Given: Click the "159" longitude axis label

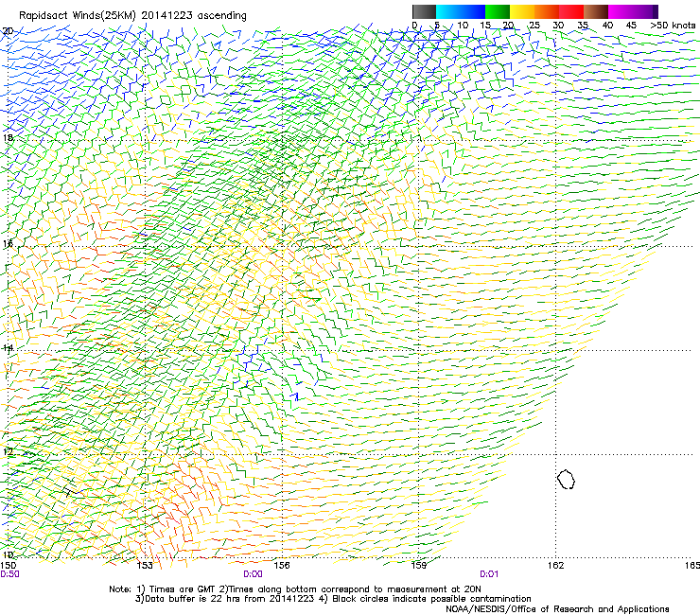Looking at the screenshot, I should point(419,566).
